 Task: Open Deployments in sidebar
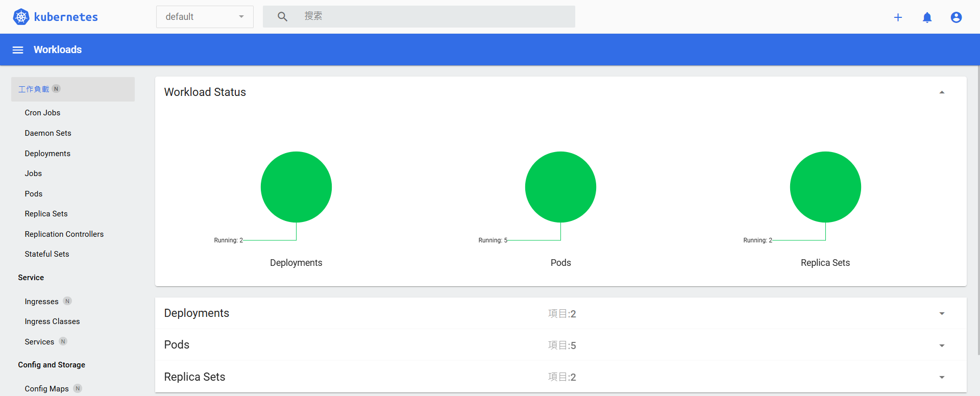[47, 154]
